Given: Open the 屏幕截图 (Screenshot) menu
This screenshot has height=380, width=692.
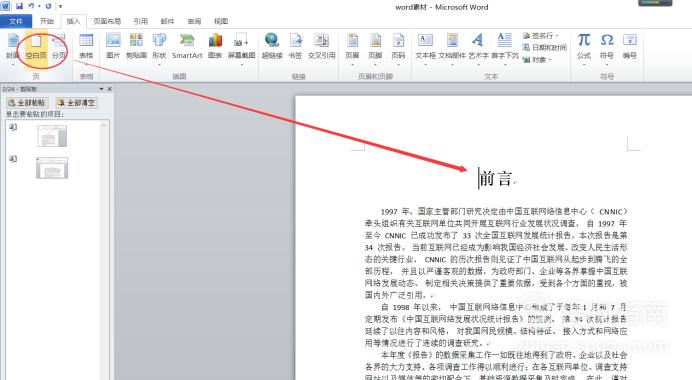Looking at the screenshot, I should (241, 49).
